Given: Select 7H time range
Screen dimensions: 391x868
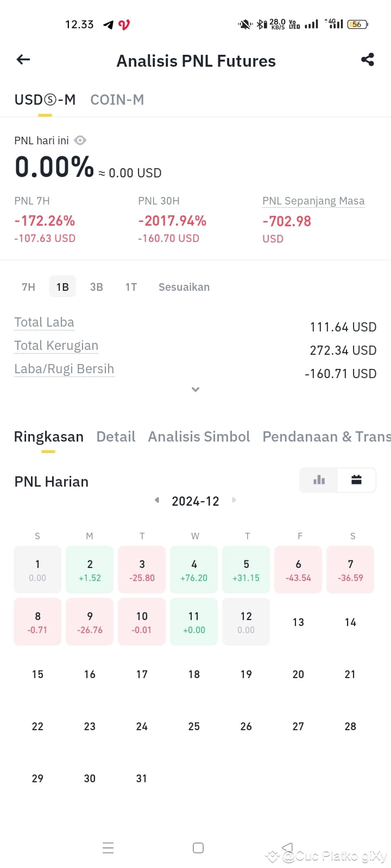Looking at the screenshot, I should 28,287.
